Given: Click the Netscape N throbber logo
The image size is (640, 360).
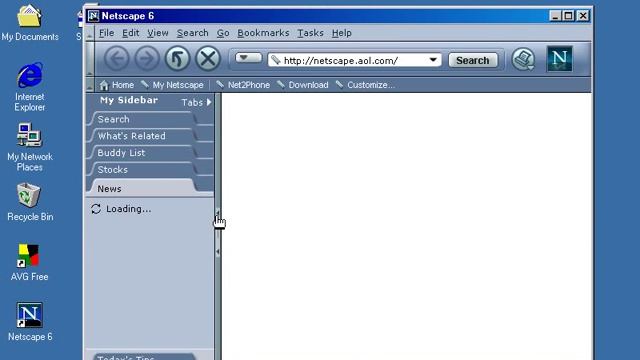Looking at the screenshot, I should click(x=559, y=59).
